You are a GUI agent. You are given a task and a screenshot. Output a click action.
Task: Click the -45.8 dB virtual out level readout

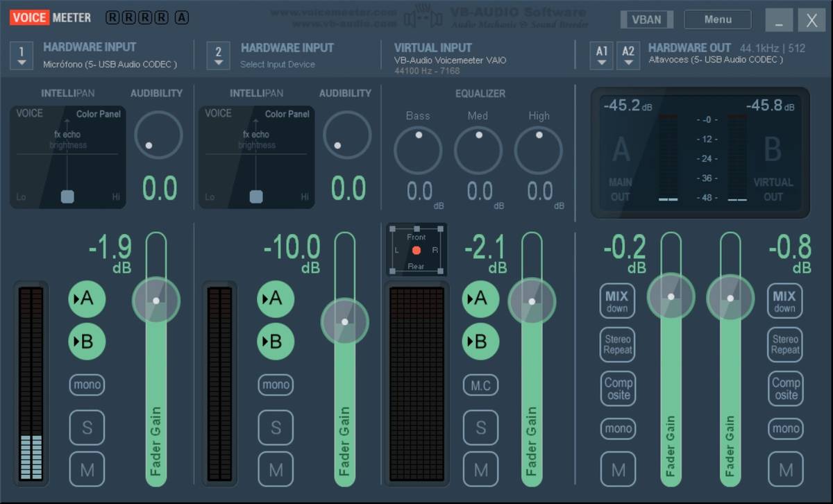coord(771,106)
